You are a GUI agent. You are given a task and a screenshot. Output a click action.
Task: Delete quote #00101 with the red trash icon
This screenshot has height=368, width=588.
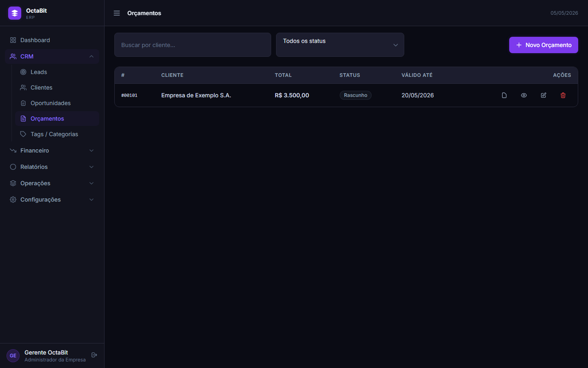(x=563, y=95)
